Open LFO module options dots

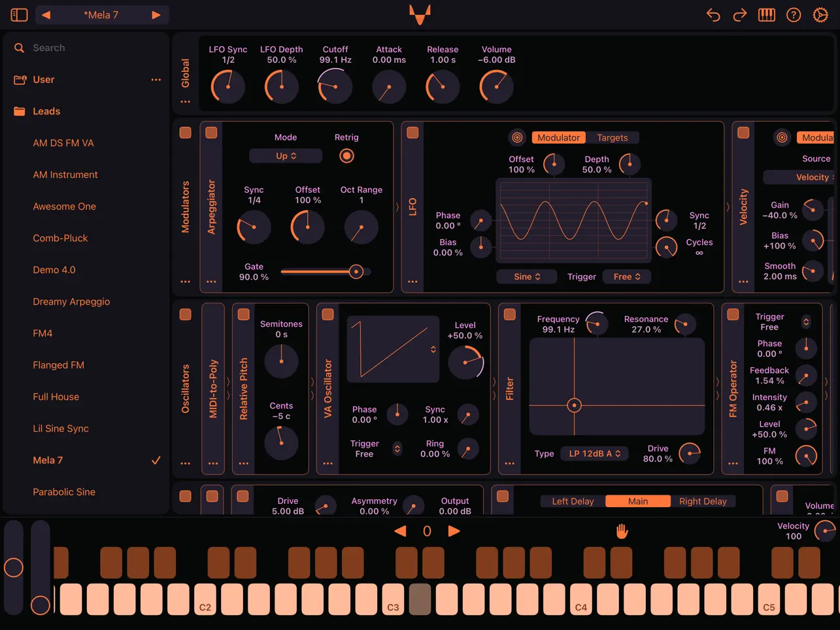tap(412, 282)
